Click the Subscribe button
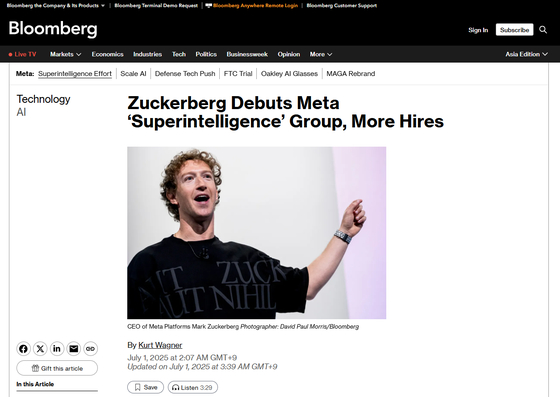Image resolution: width=560 pixels, height=397 pixels. (x=514, y=30)
